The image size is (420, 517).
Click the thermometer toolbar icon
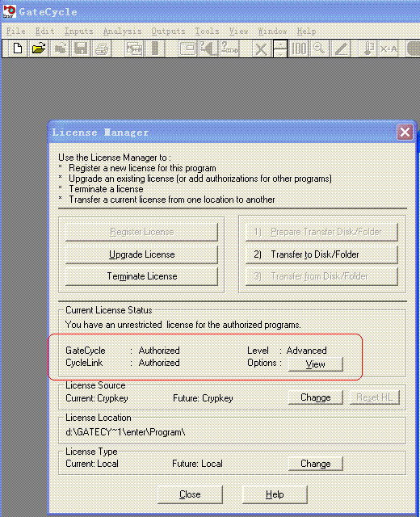(x=368, y=48)
